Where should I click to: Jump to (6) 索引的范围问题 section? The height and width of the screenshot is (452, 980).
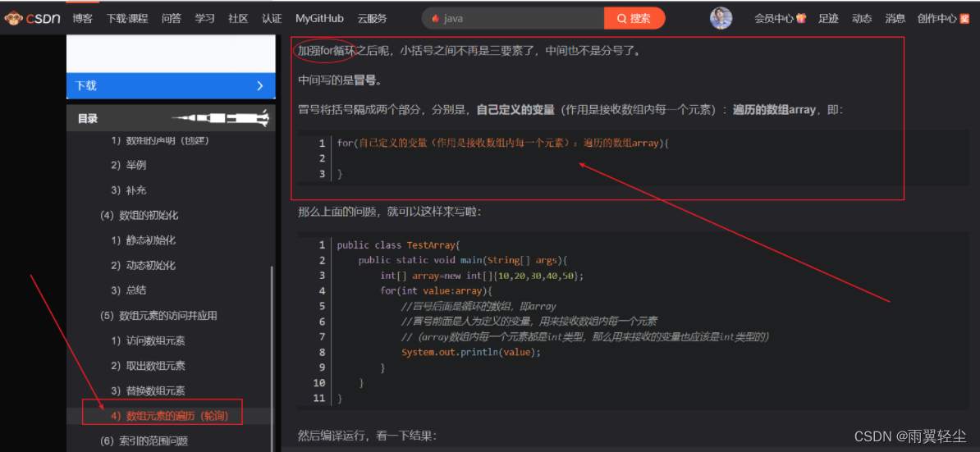coord(144,441)
